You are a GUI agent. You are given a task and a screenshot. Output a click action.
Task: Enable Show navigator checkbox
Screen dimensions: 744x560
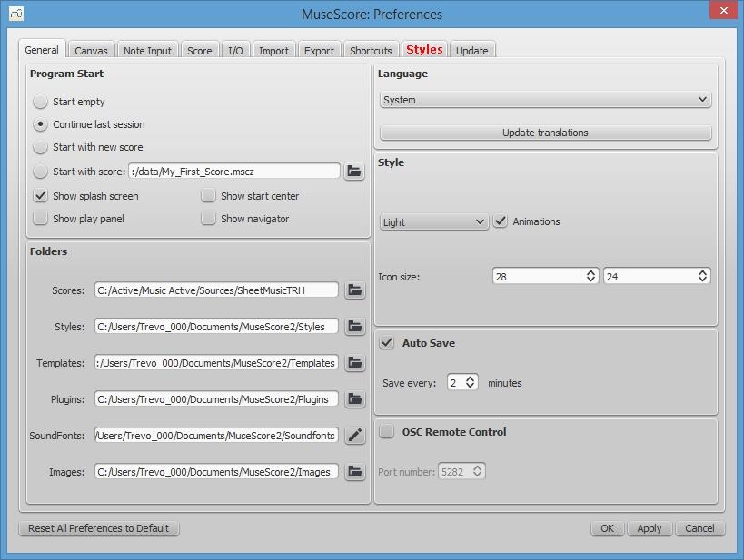click(x=208, y=218)
